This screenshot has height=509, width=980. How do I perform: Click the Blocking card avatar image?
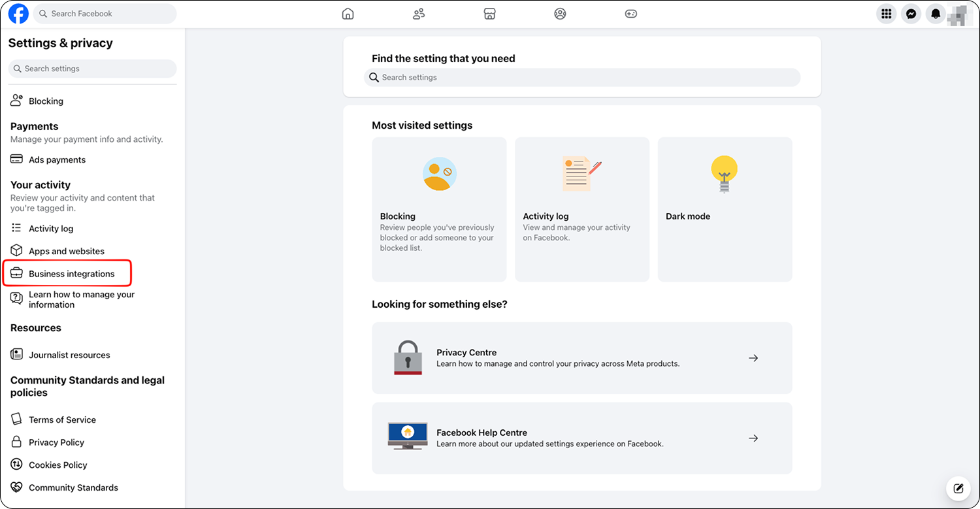click(x=439, y=174)
